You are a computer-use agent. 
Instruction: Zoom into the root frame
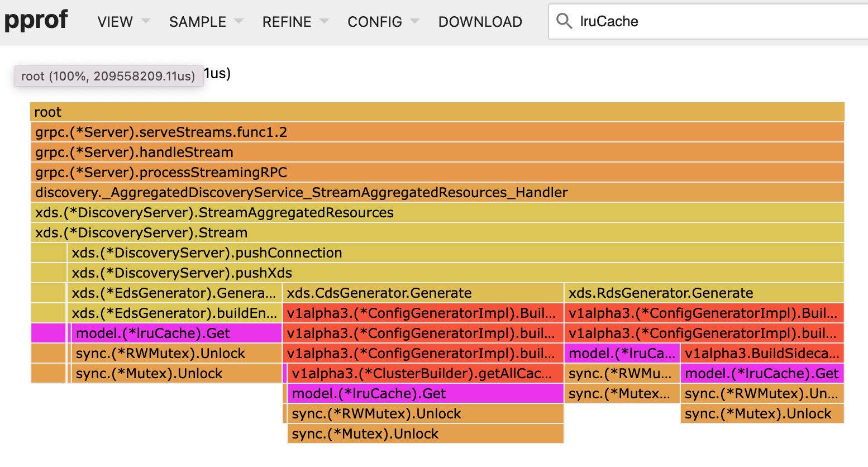pyautogui.click(x=436, y=112)
